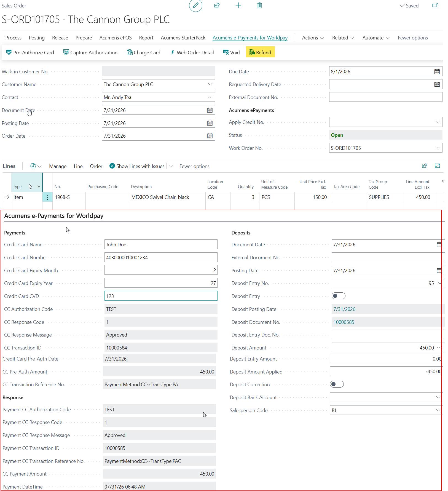Click the Credit Card CVD field
The image size is (448, 491).
click(161, 296)
